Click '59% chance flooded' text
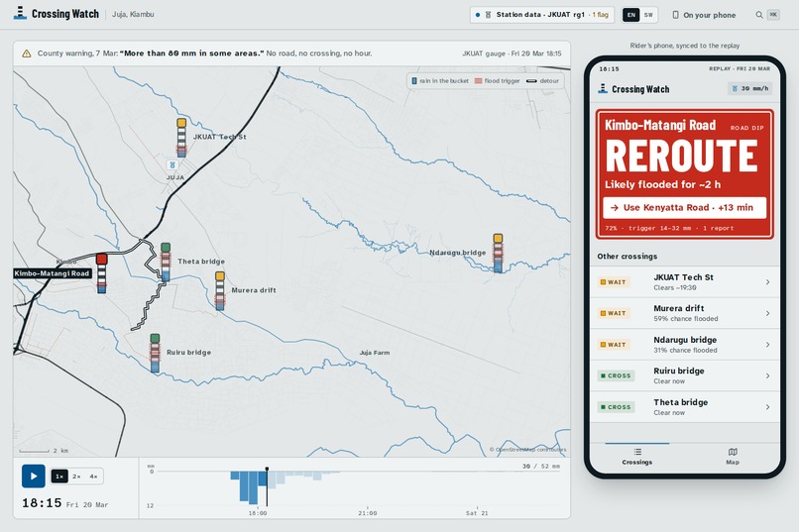Screen dimensions: 799x532 point(686,319)
